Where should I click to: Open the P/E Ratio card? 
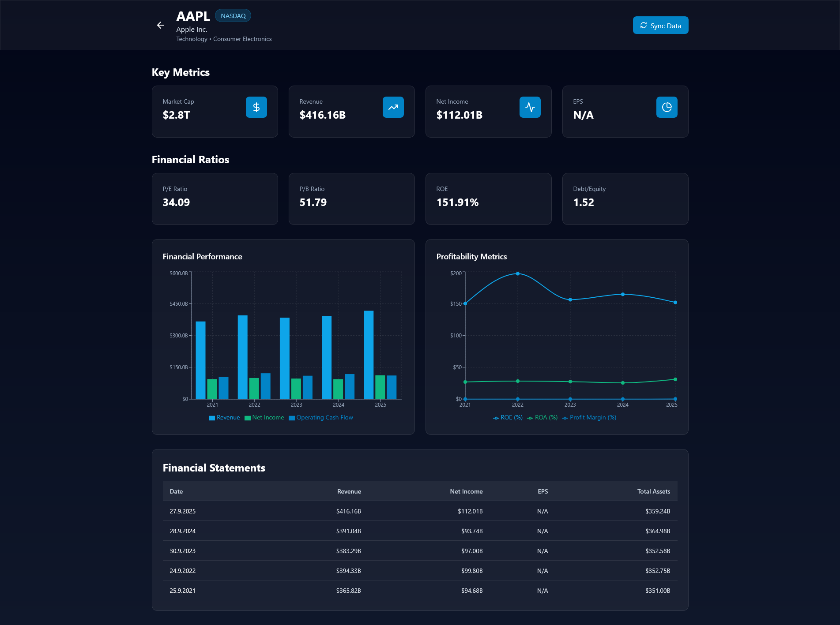pyautogui.click(x=215, y=199)
